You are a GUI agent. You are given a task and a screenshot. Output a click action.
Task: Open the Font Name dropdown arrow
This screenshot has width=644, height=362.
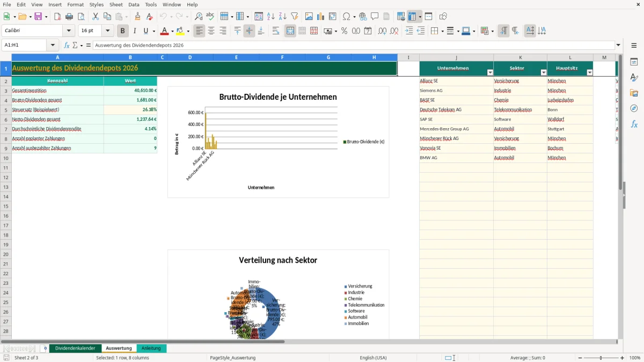(x=69, y=31)
